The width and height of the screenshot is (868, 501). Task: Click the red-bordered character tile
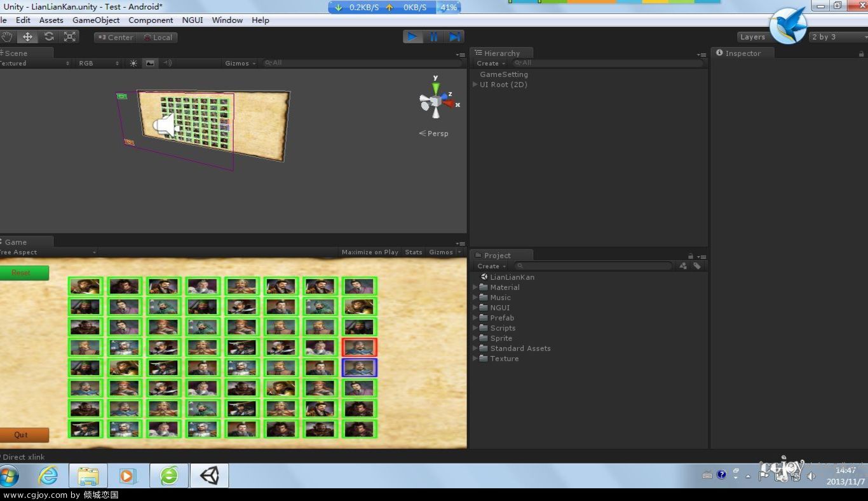click(360, 347)
